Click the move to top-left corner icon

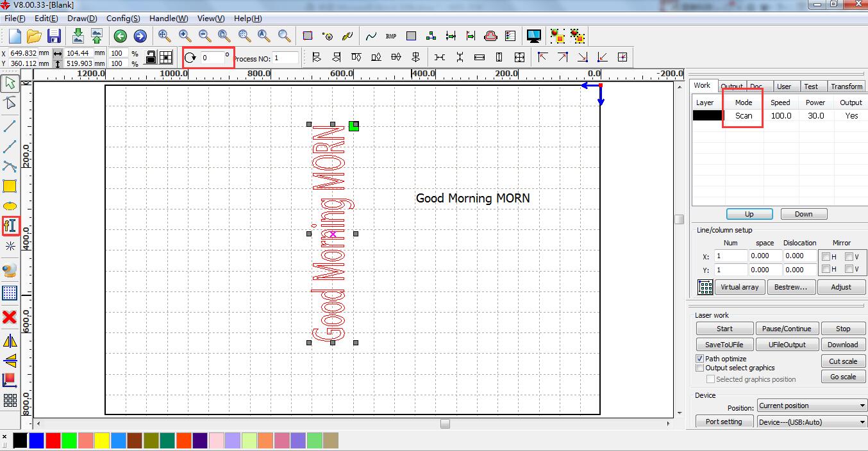[x=543, y=57]
